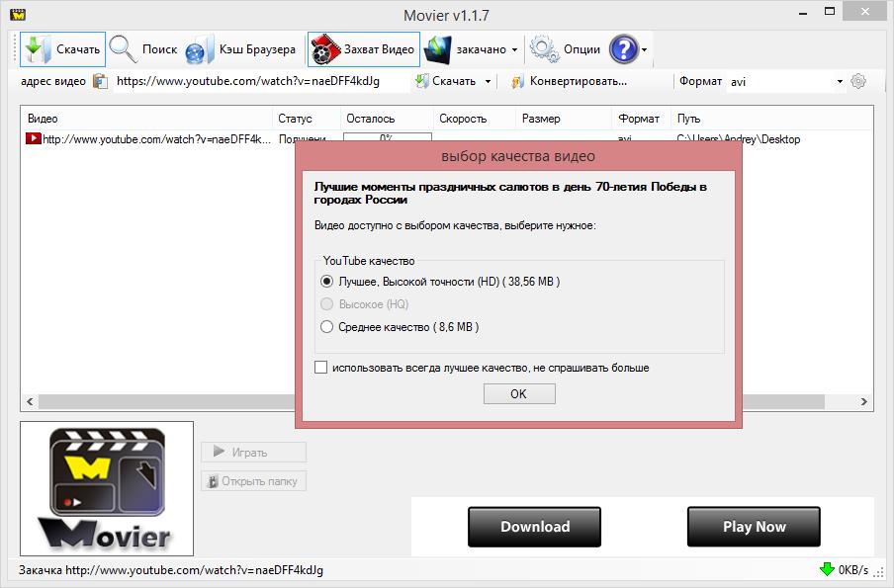Click the horizontal scrollbar of video list
894x588 pixels.
[158, 402]
